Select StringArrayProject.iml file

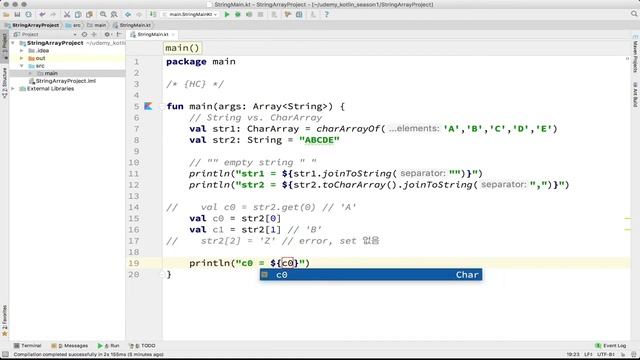point(62,81)
